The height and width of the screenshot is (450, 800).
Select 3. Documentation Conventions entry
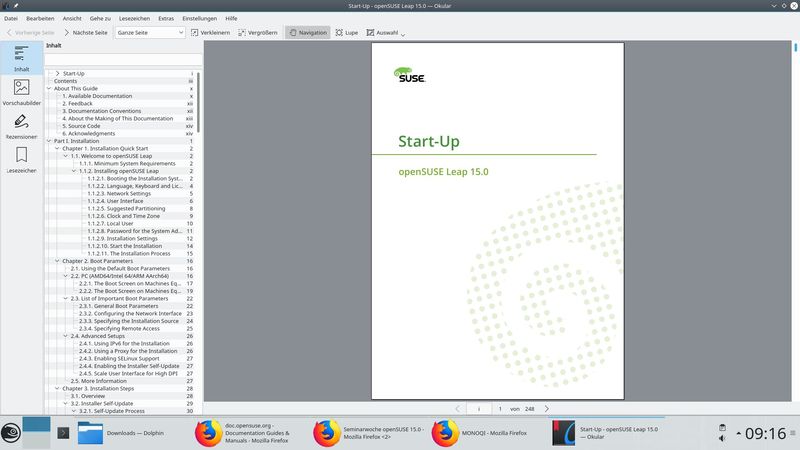(102, 111)
